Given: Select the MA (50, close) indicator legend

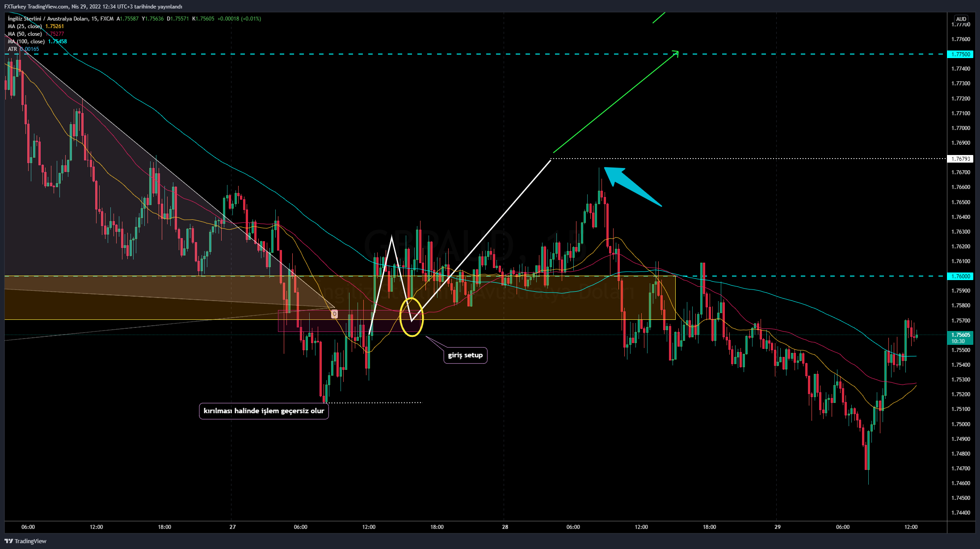Looking at the screenshot, I should click(x=25, y=34).
